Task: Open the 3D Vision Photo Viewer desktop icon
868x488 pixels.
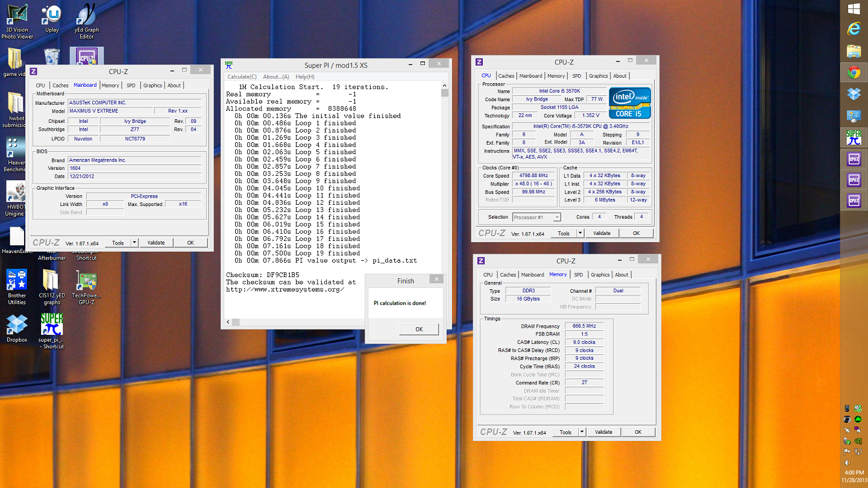Action: pos(17,22)
